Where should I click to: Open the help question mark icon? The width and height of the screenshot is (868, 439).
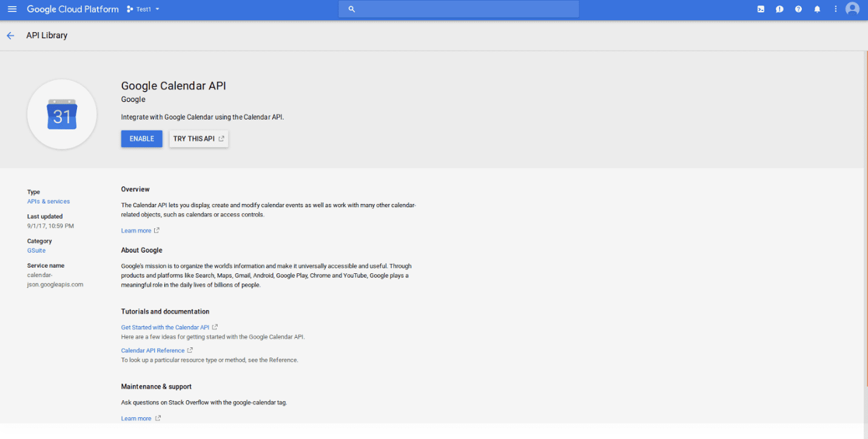coord(798,9)
